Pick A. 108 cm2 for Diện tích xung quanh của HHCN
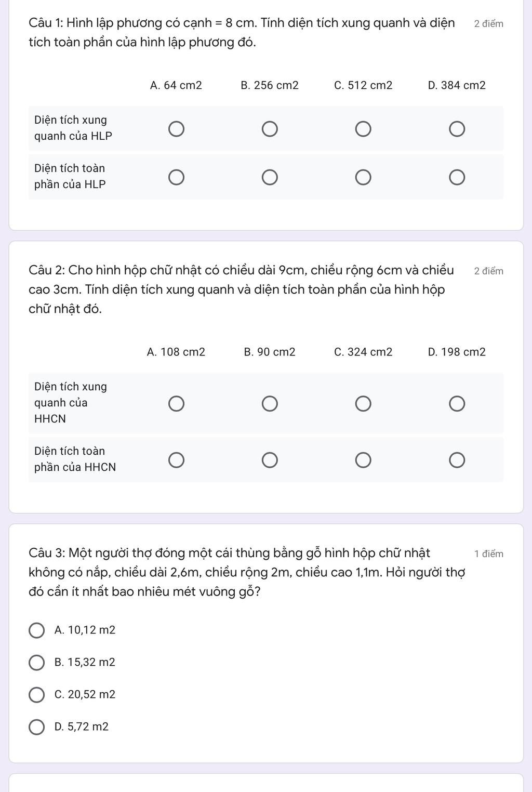The width and height of the screenshot is (532, 792). click(x=176, y=403)
